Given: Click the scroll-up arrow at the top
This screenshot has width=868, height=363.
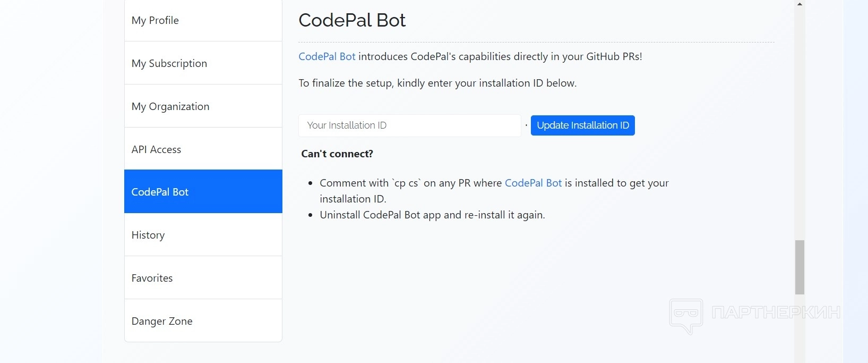Looking at the screenshot, I should (x=800, y=4).
